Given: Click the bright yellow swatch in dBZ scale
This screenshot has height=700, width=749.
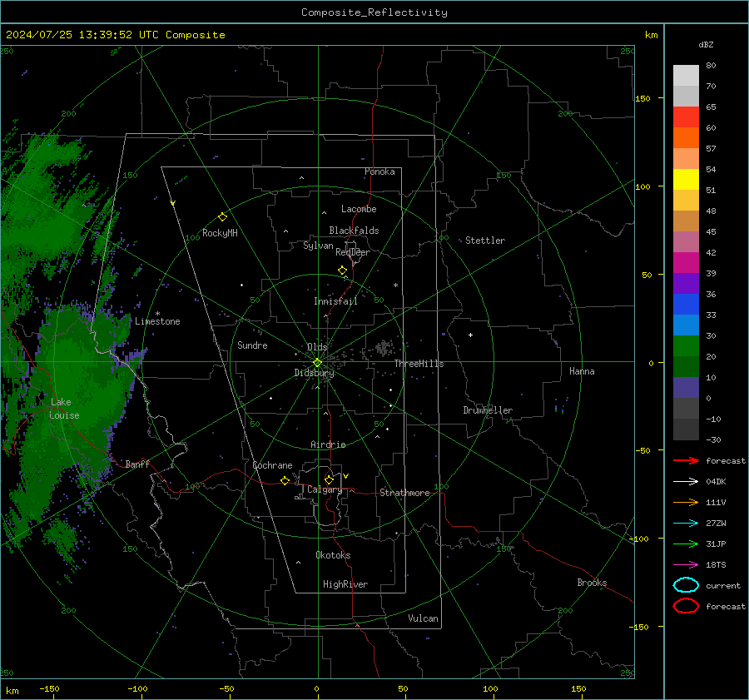Looking at the screenshot, I should coord(686,180).
